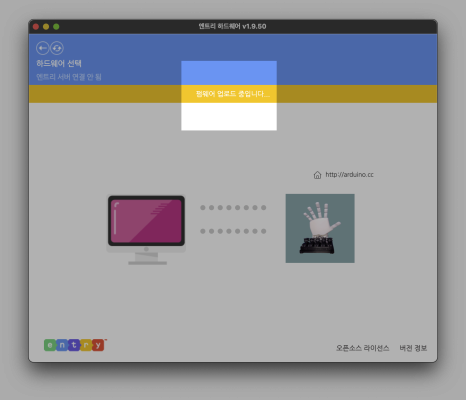Click the computer monitor illustration

(x=146, y=230)
